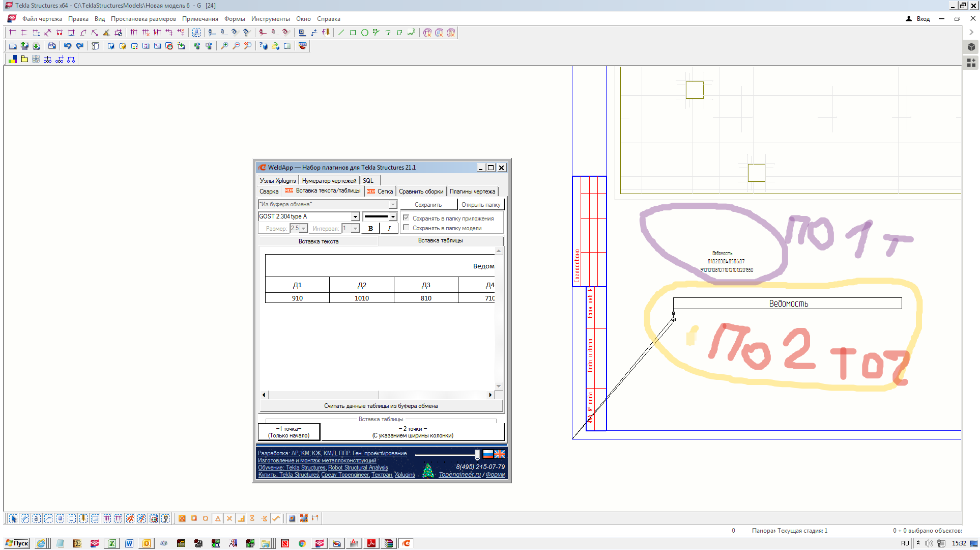Open the GOST 2.304 type A font dropdown
Viewport: 980px width, 550px height.
tap(355, 216)
